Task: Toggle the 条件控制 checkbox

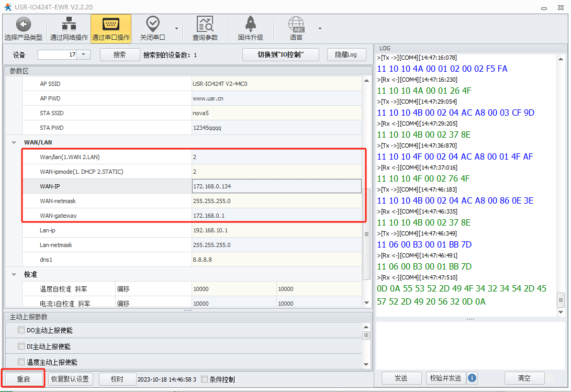Action: tap(205, 379)
